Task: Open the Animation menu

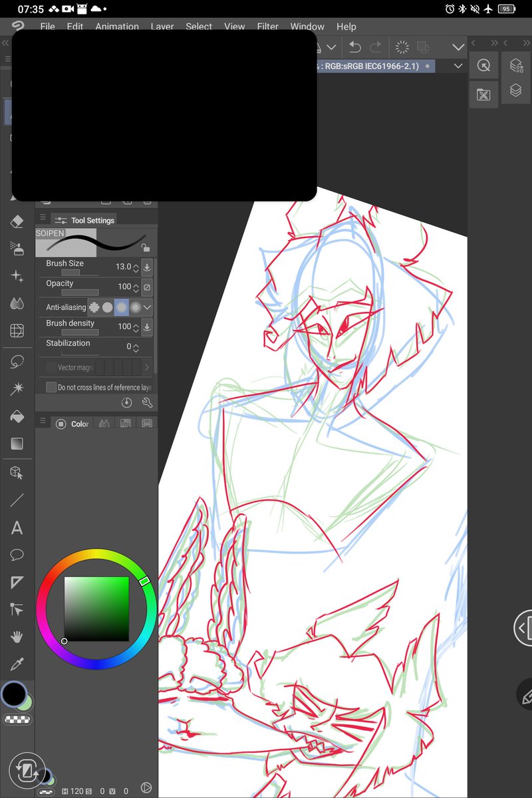Action: (x=117, y=27)
